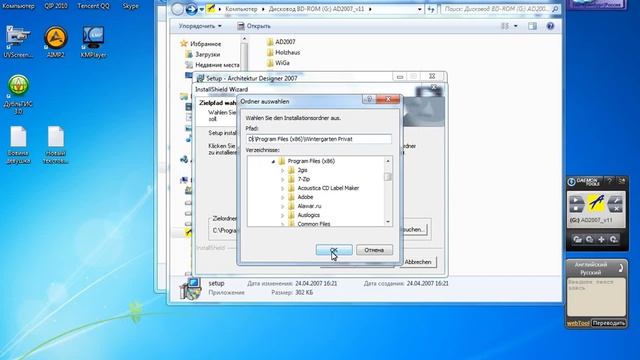Click Explorer back navigation arrow

pyautogui.click(x=177, y=9)
